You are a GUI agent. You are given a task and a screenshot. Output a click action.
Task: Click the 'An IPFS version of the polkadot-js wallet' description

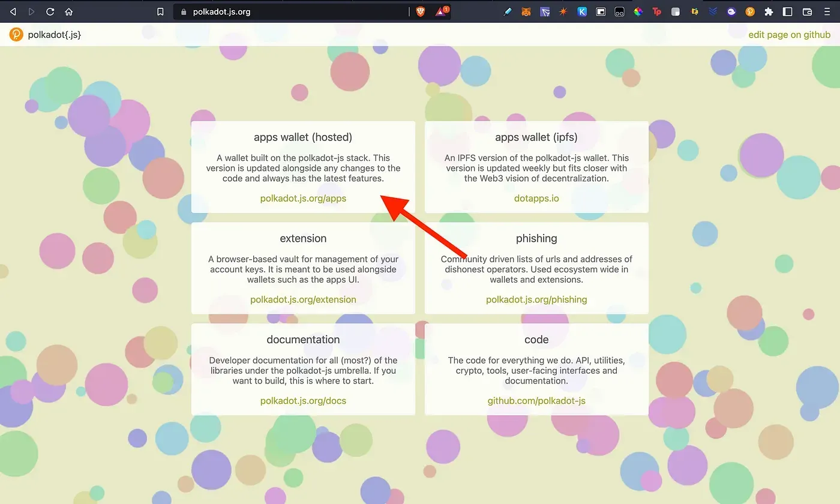tap(536, 168)
